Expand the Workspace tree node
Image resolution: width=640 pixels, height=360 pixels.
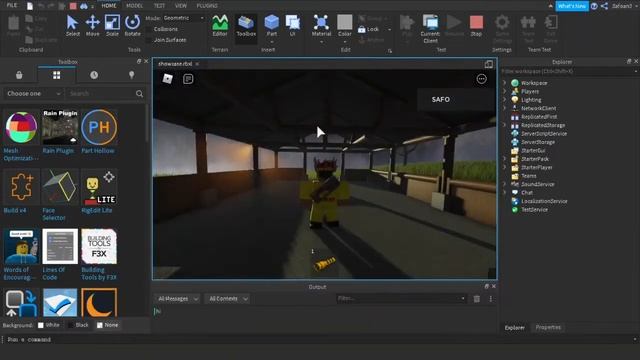(x=505, y=83)
